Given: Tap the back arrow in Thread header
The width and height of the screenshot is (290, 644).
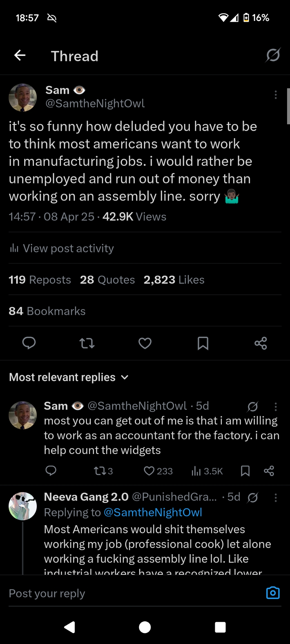Looking at the screenshot, I should pyautogui.click(x=20, y=55).
